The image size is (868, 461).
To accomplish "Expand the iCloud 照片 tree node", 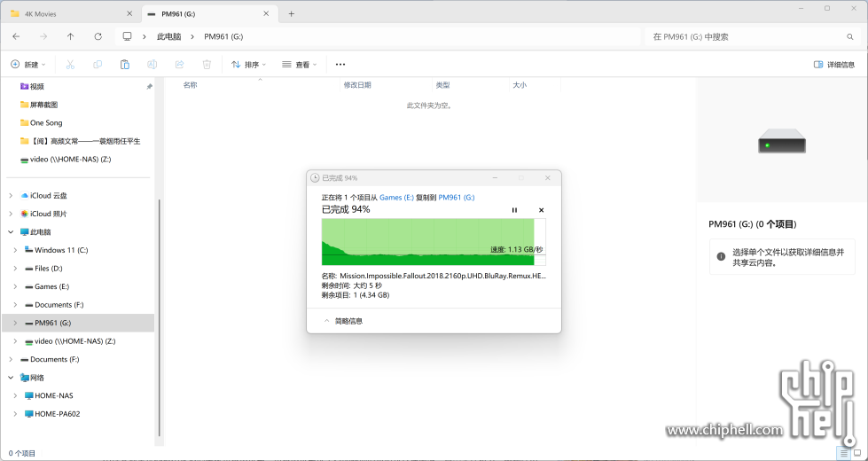I will (11, 214).
